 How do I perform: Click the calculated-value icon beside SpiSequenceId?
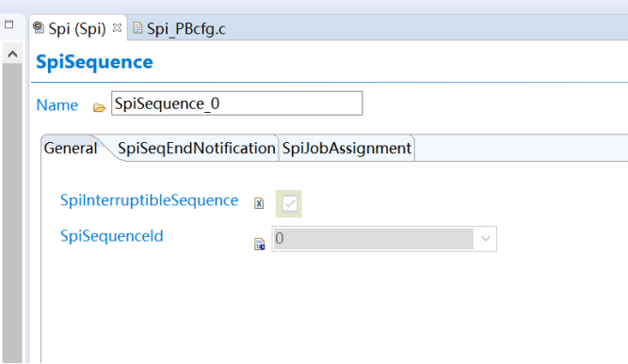pyautogui.click(x=260, y=244)
